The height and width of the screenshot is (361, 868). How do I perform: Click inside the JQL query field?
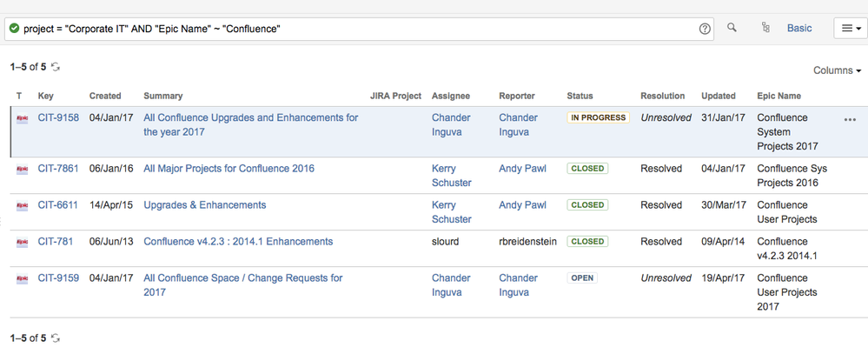(359, 29)
